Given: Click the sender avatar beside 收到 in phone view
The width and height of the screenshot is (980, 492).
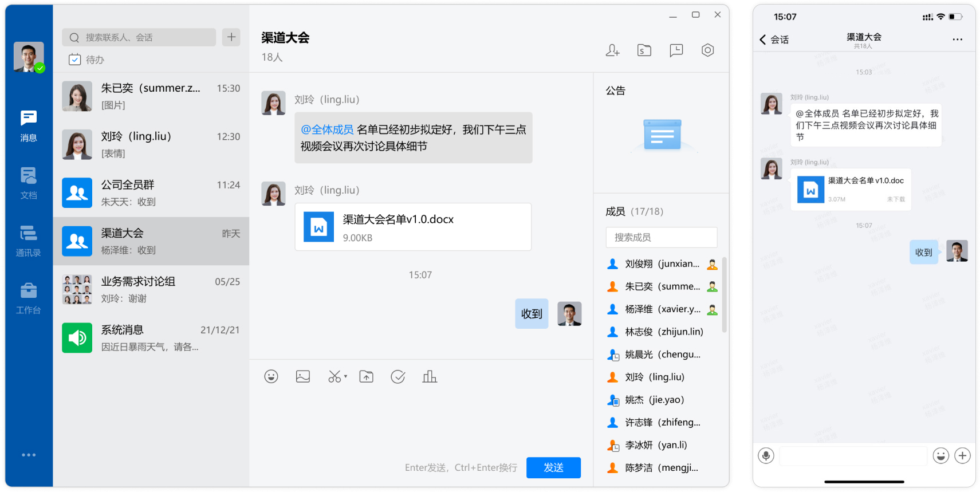Looking at the screenshot, I should tap(957, 251).
